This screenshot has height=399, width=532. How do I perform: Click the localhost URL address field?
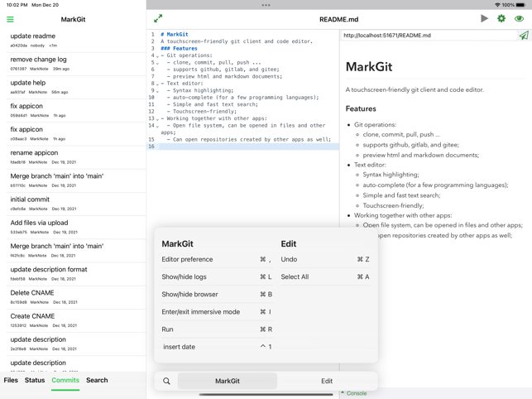point(429,36)
